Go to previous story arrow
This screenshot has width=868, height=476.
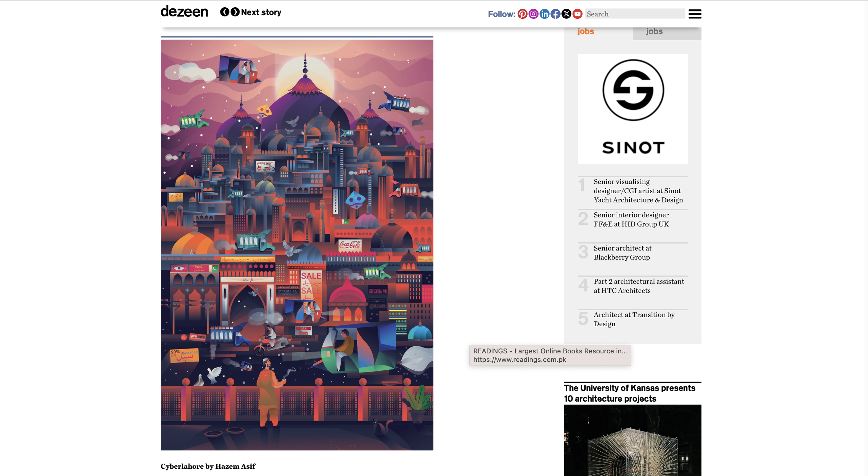coord(225,12)
